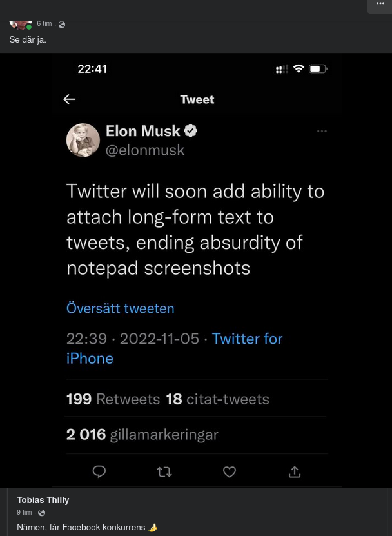Go back using the arrow in the tweet header
Screen dimensions: 392x536
[69, 99]
